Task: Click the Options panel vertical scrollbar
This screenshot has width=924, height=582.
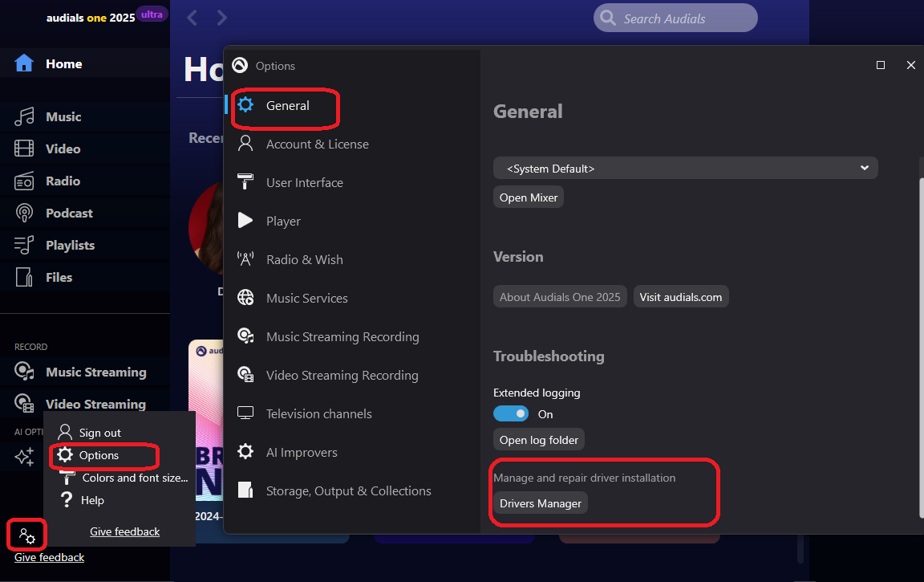Action: [x=921, y=348]
